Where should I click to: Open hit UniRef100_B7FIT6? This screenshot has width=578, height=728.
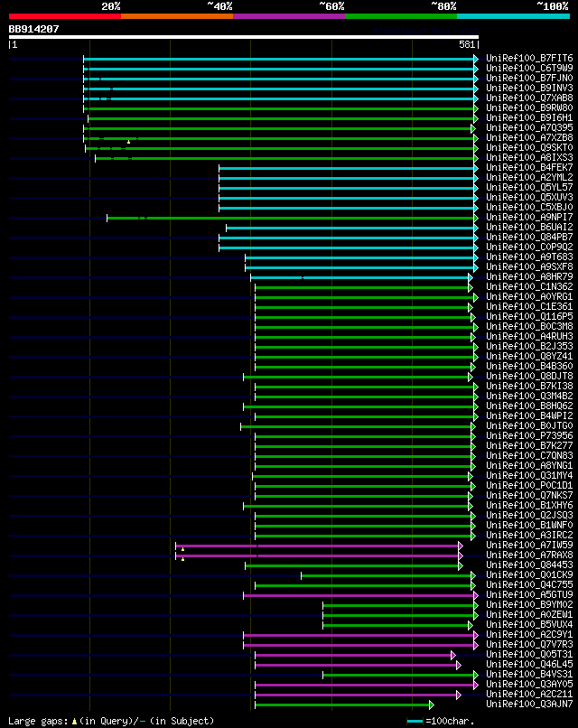tap(529, 59)
